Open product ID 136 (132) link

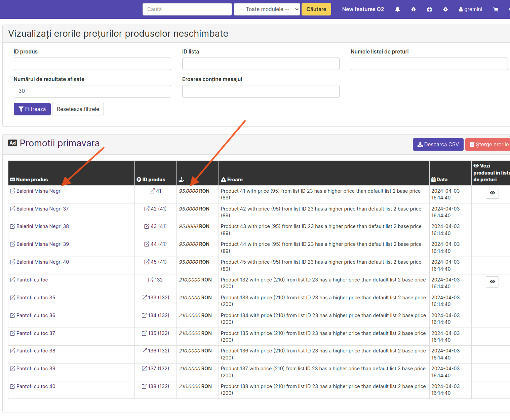point(156,351)
